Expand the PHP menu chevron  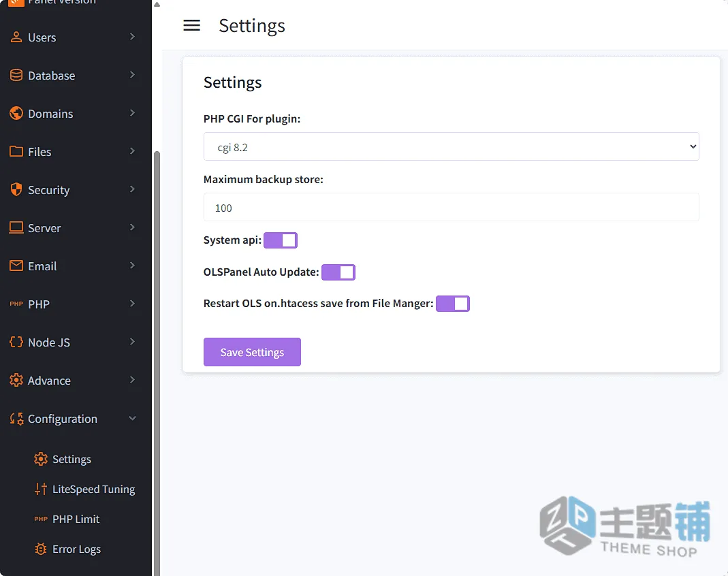(x=132, y=304)
